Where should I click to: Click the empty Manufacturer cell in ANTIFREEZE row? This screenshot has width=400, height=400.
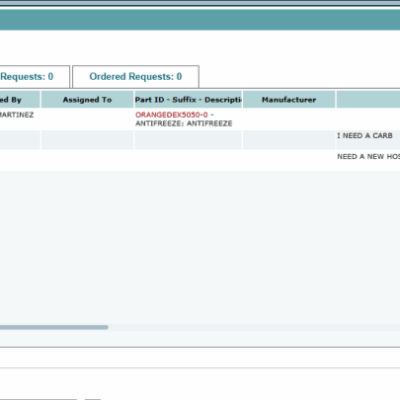coord(289,119)
